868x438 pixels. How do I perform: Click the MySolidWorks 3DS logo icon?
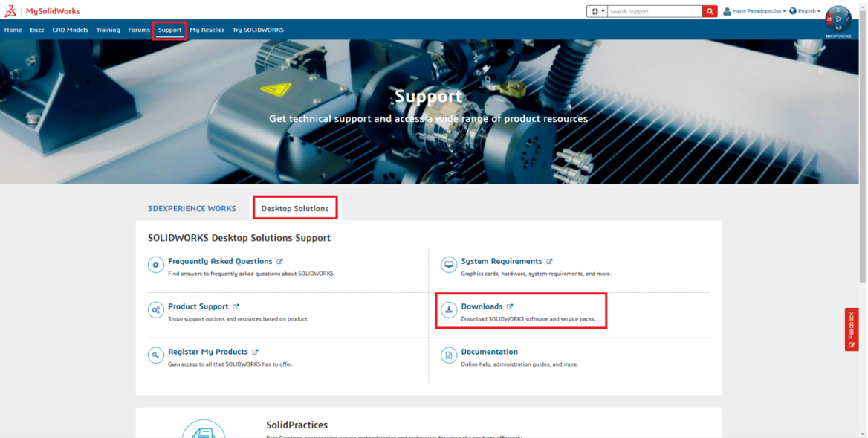(10, 11)
